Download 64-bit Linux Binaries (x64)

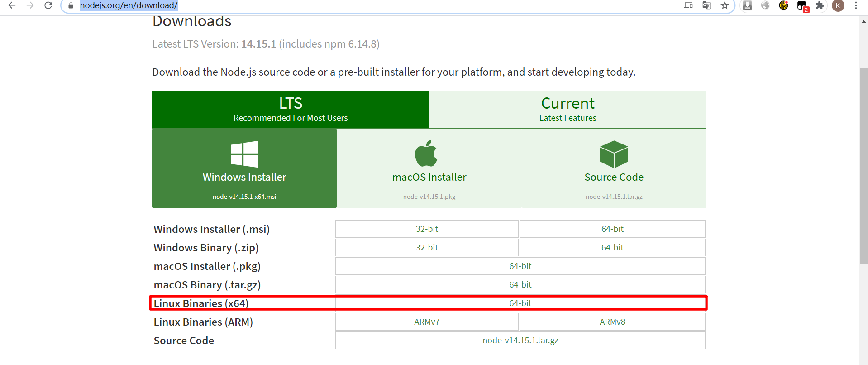pos(520,303)
